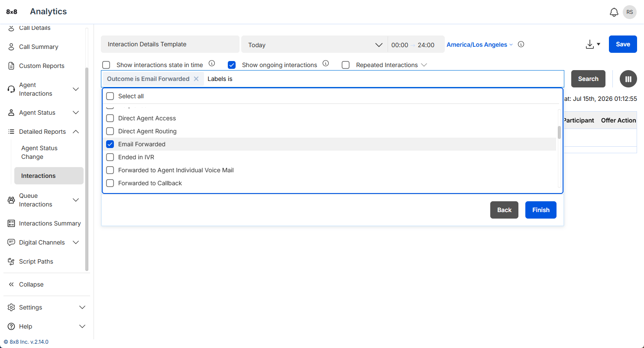This screenshot has height=348, width=644.
Task: Click the Offer Action column header
Action: (x=618, y=120)
